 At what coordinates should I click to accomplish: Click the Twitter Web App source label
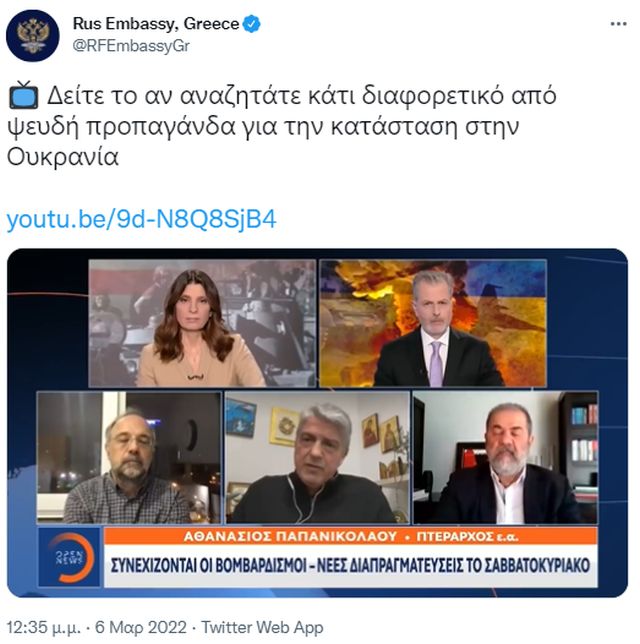262,628
